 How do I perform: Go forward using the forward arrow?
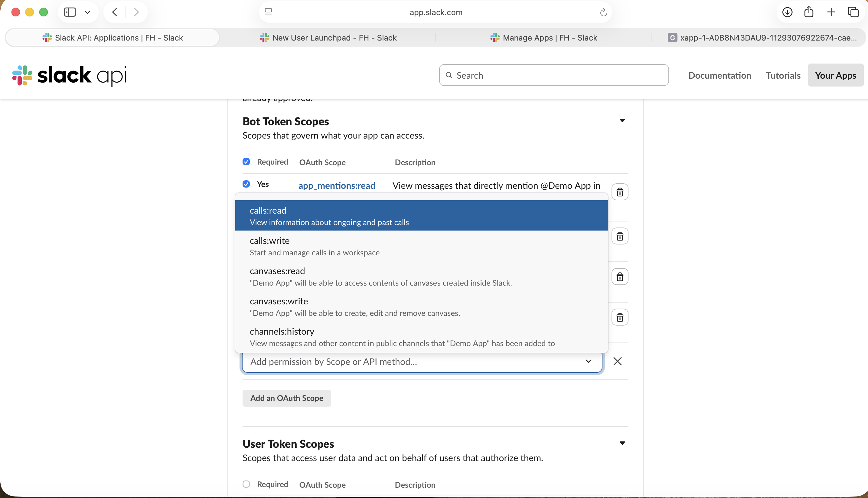pos(136,12)
